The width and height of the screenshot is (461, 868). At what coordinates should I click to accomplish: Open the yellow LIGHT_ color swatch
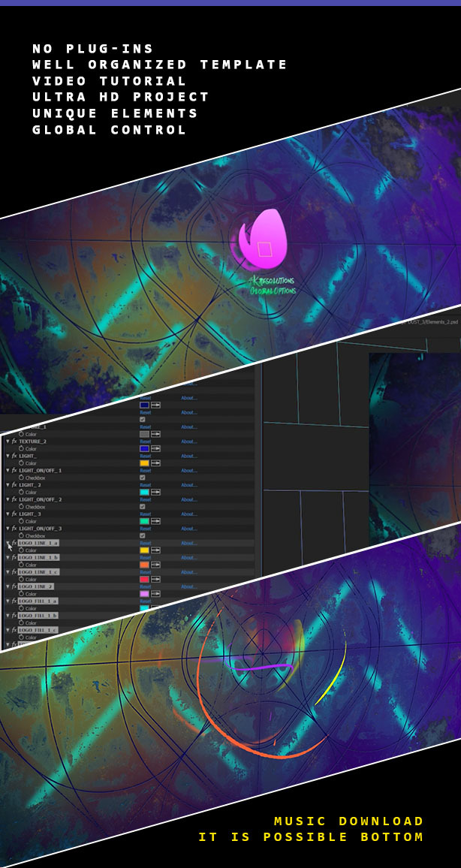tap(144, 463)
